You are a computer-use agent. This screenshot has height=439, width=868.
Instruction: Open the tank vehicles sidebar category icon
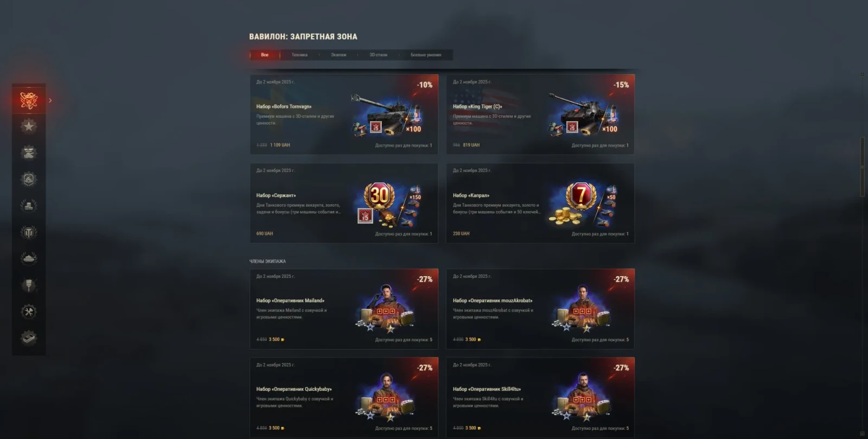tap(29, 258)
